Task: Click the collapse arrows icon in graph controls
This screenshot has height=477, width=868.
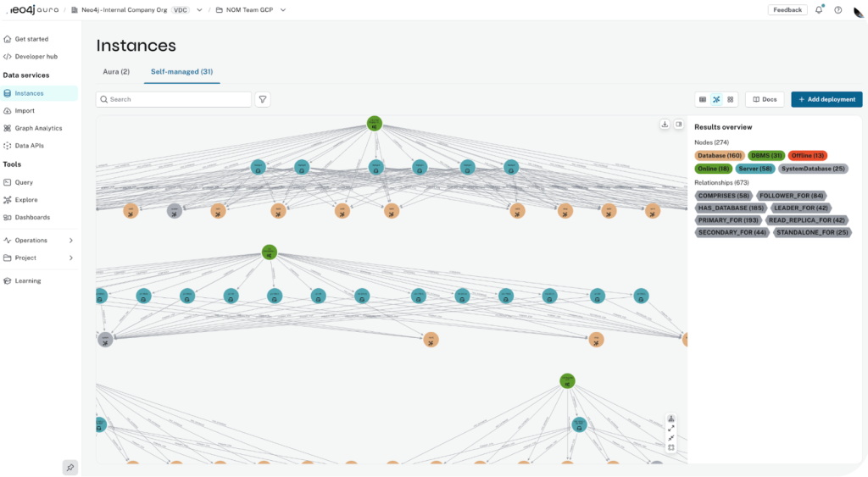Action: [x=671, y=438]
